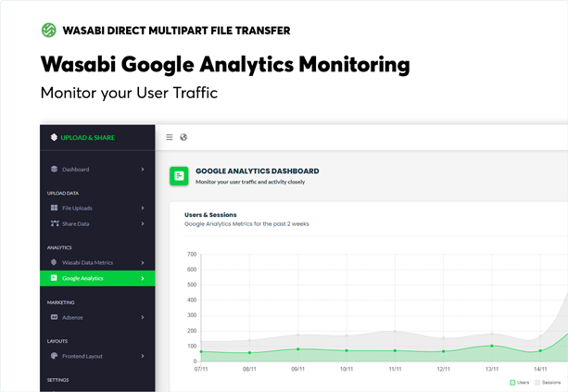Click 'Wasabi Direct Multipart File Transfer' heading
This screenshot has height=392, width=568.
[176, 31]
